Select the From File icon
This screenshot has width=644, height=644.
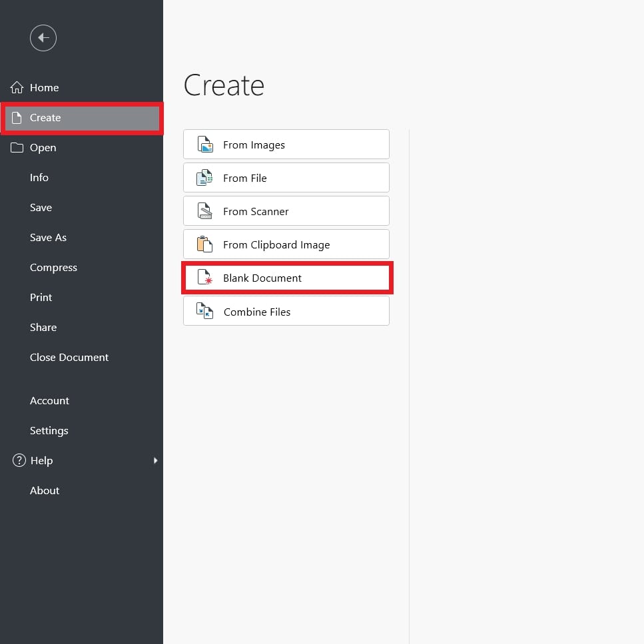click(x=205, y=177)
